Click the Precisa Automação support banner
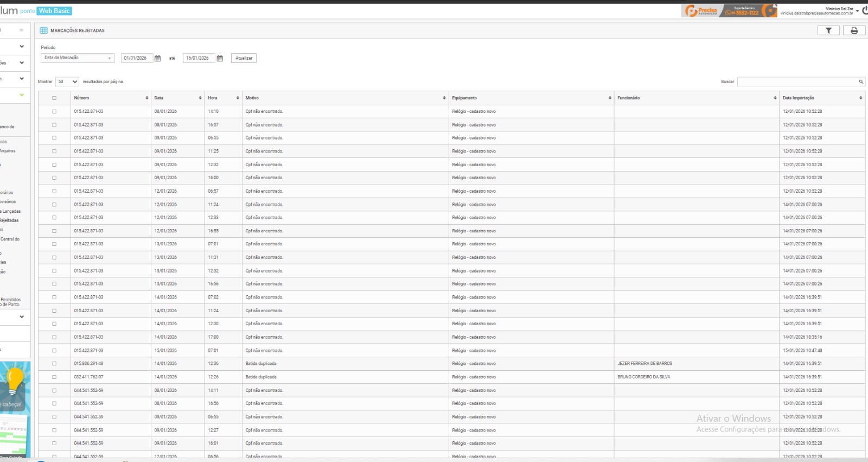The height and width of the screenshot is (462, 868). coord(729,11)
